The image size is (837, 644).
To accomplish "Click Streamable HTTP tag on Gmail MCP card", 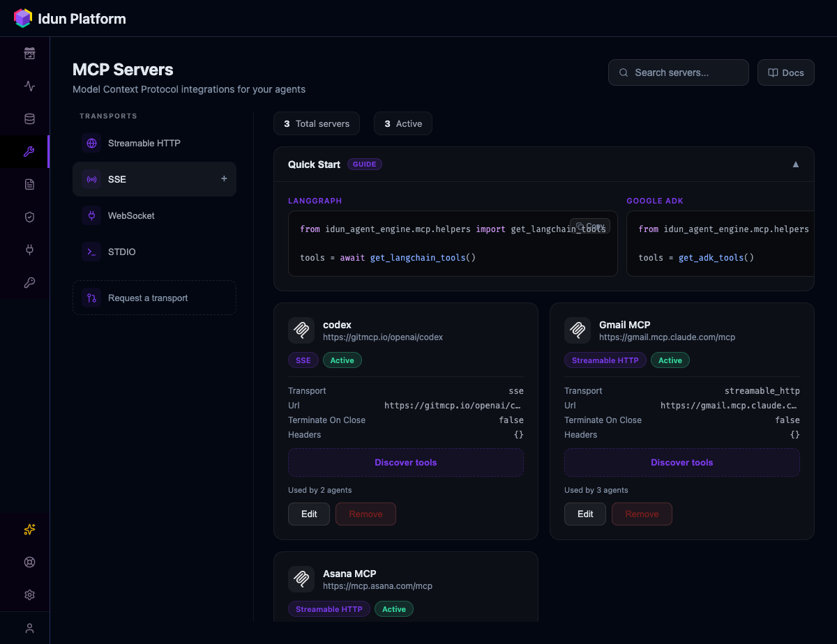I will point(605,360).
